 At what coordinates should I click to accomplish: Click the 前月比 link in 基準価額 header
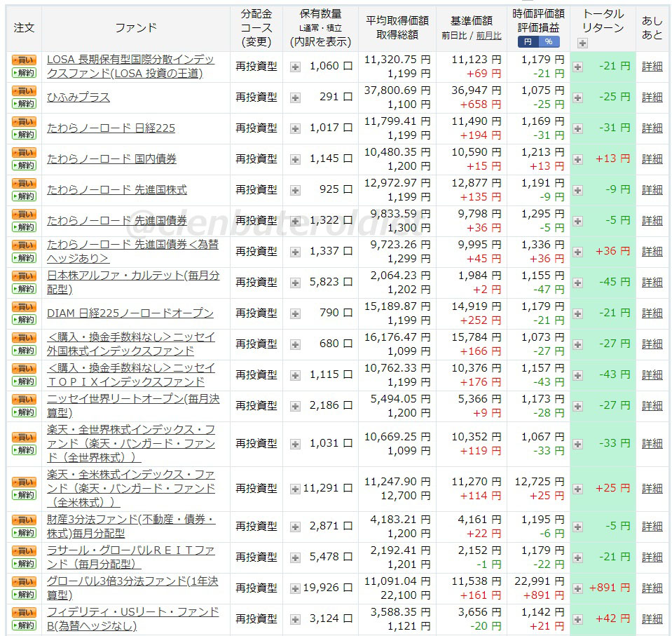tap(488, 36)
